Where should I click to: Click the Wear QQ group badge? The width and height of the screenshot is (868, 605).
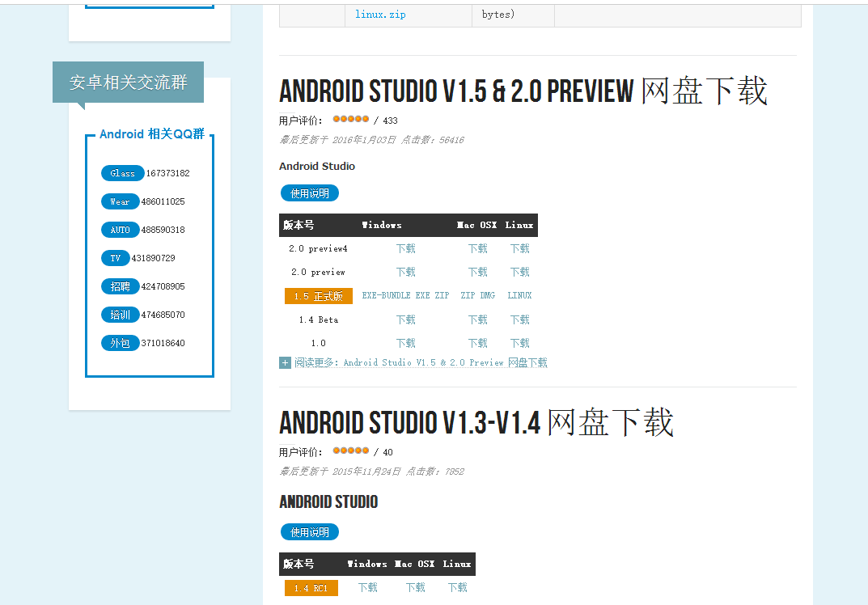coord(120,201)
